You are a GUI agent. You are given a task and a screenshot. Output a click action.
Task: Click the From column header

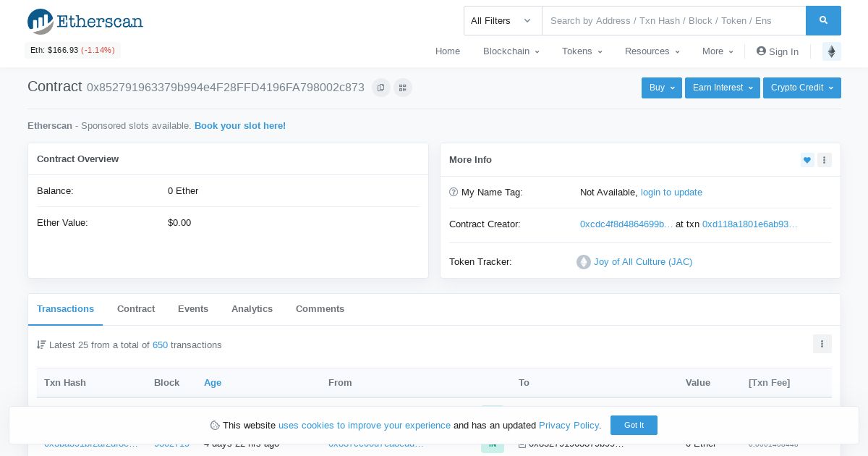tap(340, 383)
